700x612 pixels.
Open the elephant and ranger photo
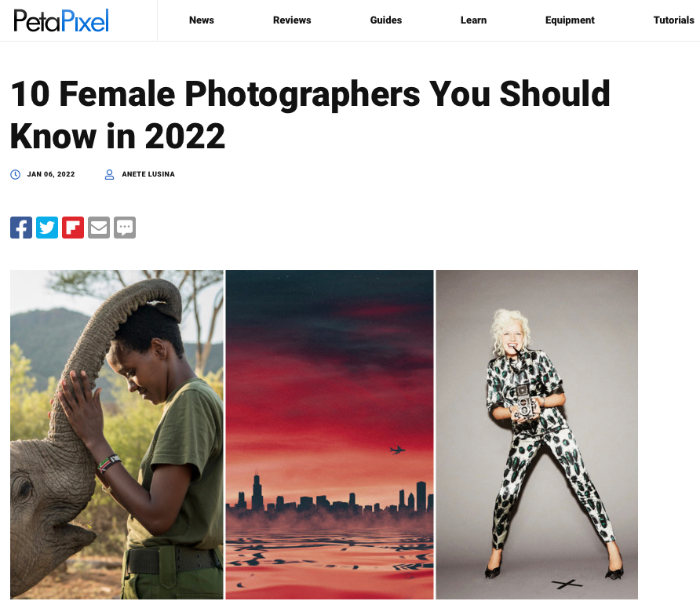tap(116, 435)
